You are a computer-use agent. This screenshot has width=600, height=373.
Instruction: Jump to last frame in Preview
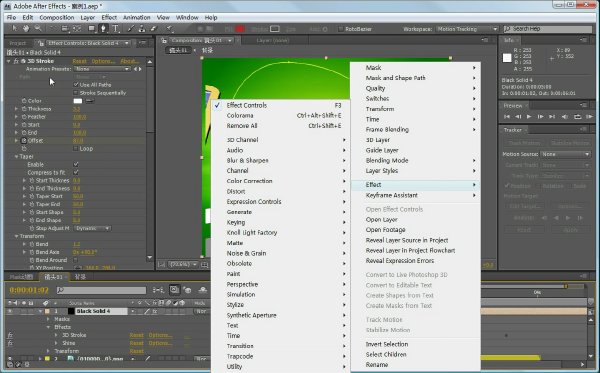pos(552,116)
